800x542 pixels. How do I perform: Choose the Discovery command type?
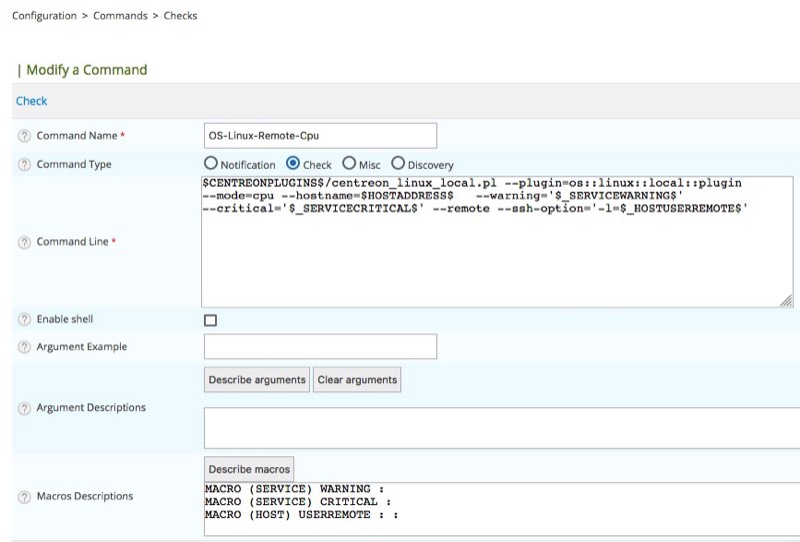tap(398, 164)
